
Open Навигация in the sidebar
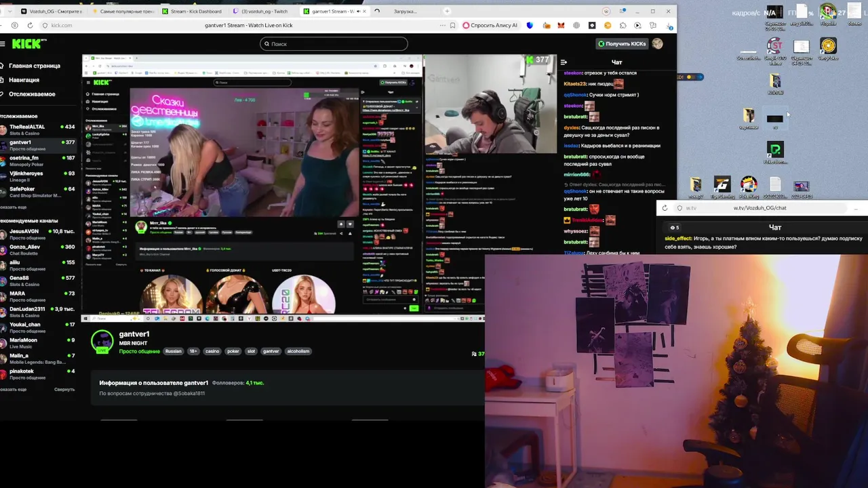tap(20, 80)
